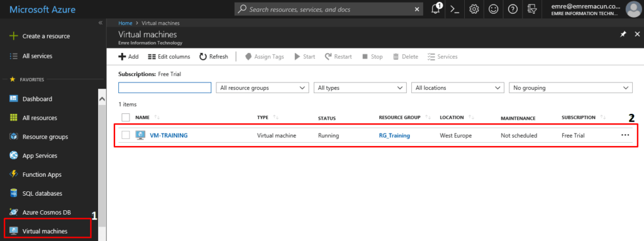Expand the No grouping dropdown
The height and width of the screenshot is (241, 644).
tap(570, 87)
